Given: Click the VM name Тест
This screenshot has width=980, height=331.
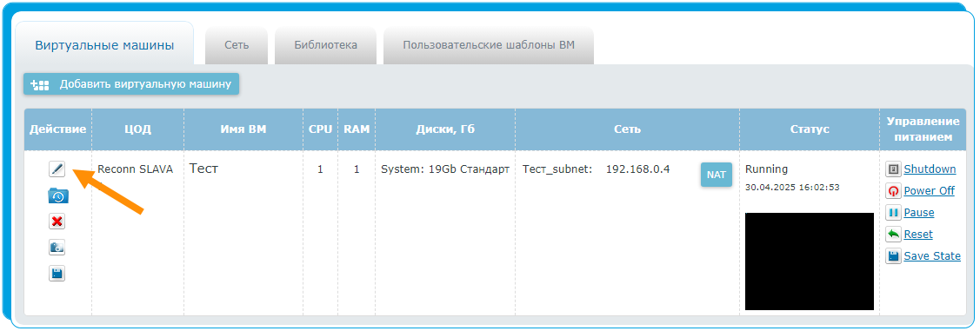Looking at the screenshot, I should click(203, 169).
